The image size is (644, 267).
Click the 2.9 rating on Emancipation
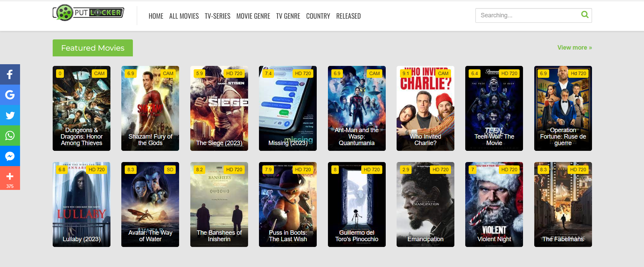[406, 170]
